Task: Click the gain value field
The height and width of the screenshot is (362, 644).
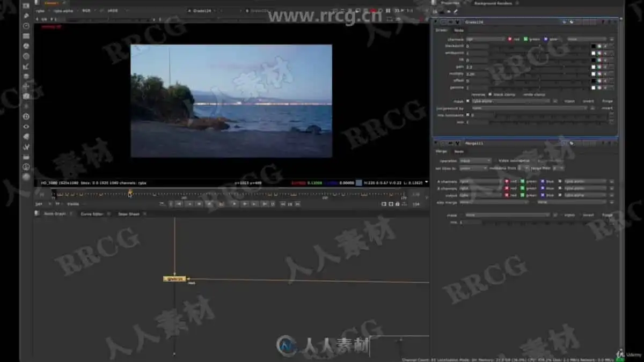Action: point(477,67)
